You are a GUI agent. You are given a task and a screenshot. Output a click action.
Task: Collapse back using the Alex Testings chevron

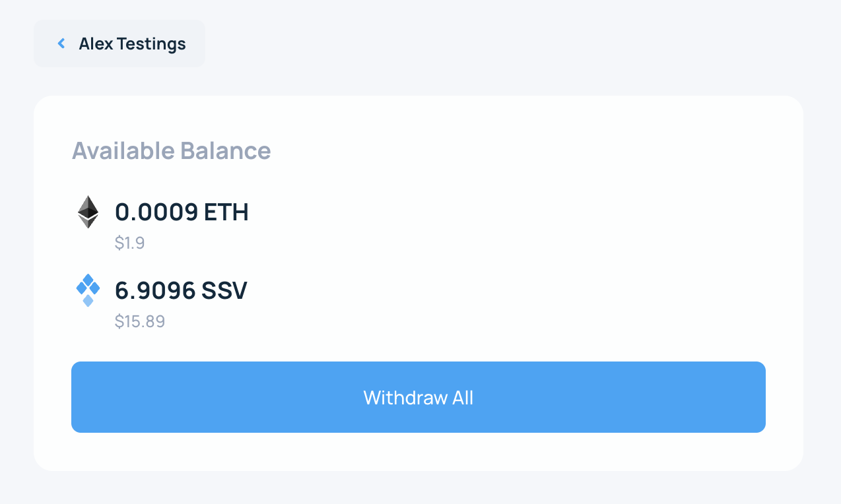click(61, 43)
